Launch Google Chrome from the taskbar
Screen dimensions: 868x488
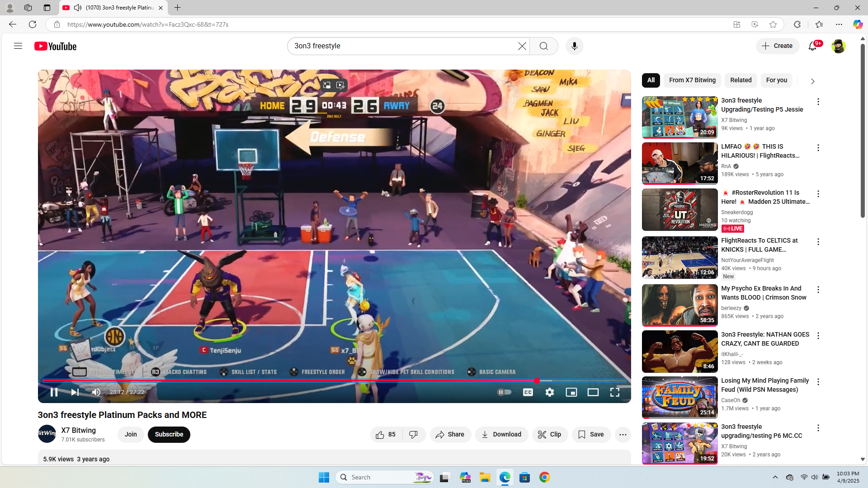(545, 477)
